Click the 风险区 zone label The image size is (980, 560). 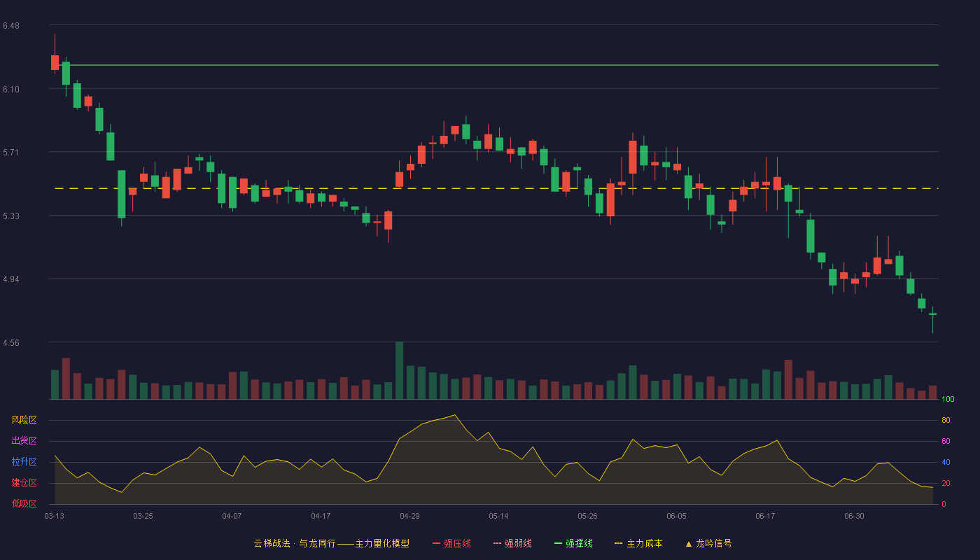24,420
